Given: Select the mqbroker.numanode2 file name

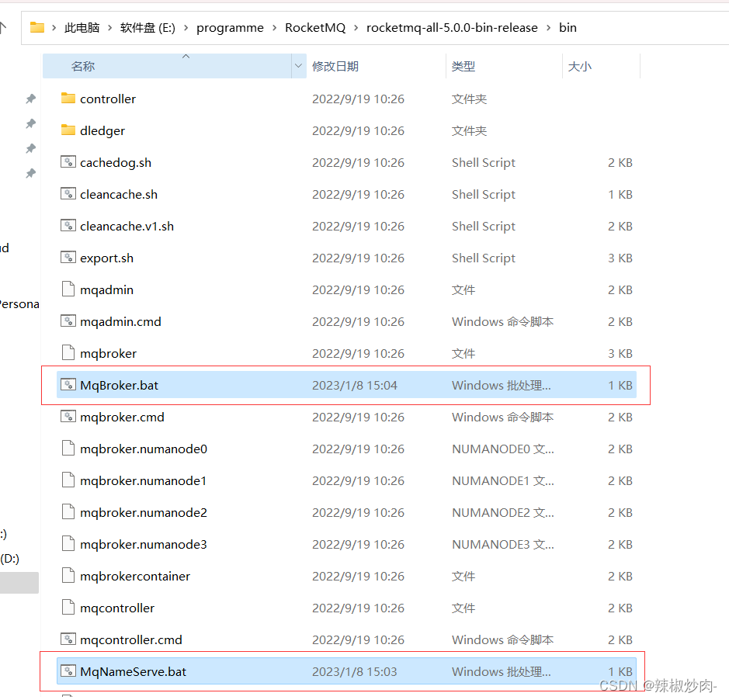Looking at the screenshot, I should (x=144, y=513).
